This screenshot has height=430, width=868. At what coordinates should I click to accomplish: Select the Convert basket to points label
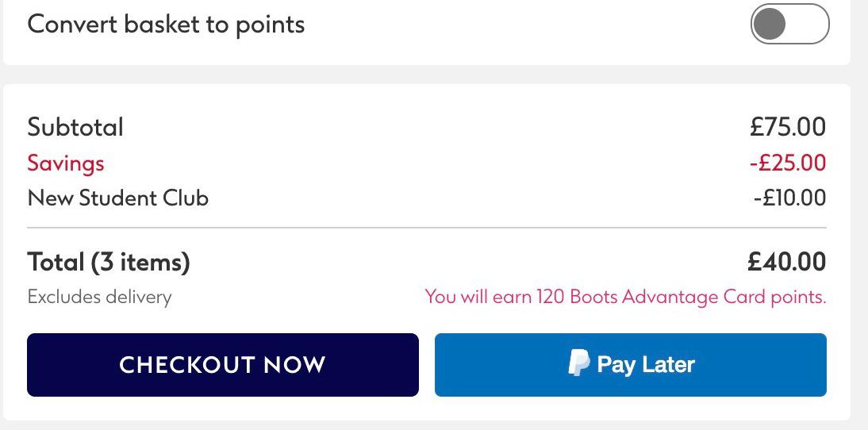[166, 25]
